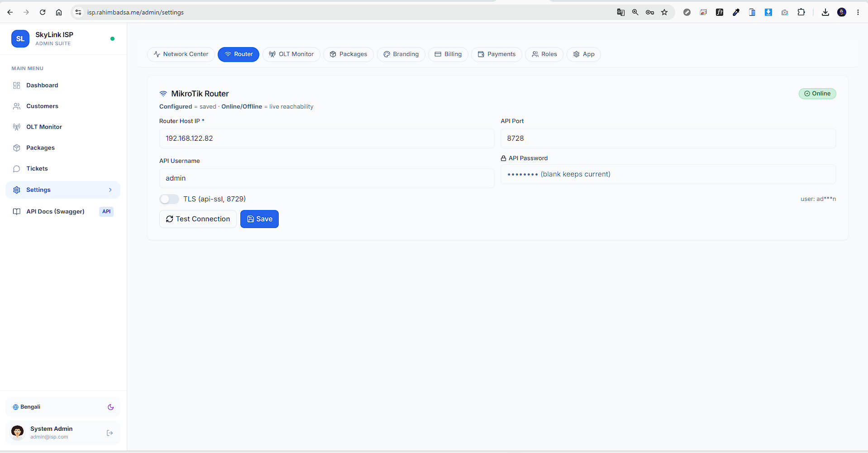Viewport: 868px width, 453px height.
Task: Open the Packages settings tab
Action: 348,54
